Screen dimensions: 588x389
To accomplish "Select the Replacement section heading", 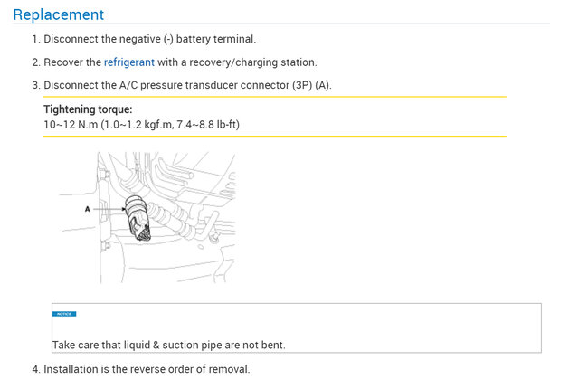I will tap(59, 14).
